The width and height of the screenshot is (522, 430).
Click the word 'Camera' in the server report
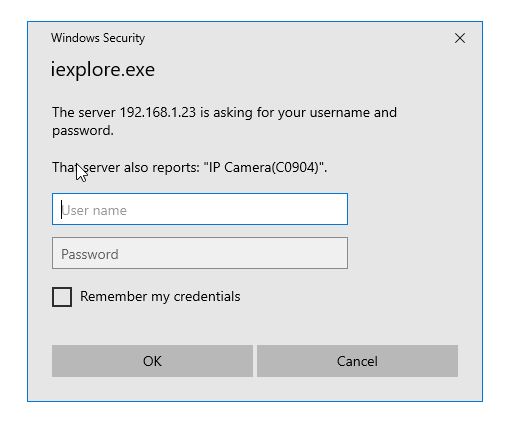click(248, 167)
